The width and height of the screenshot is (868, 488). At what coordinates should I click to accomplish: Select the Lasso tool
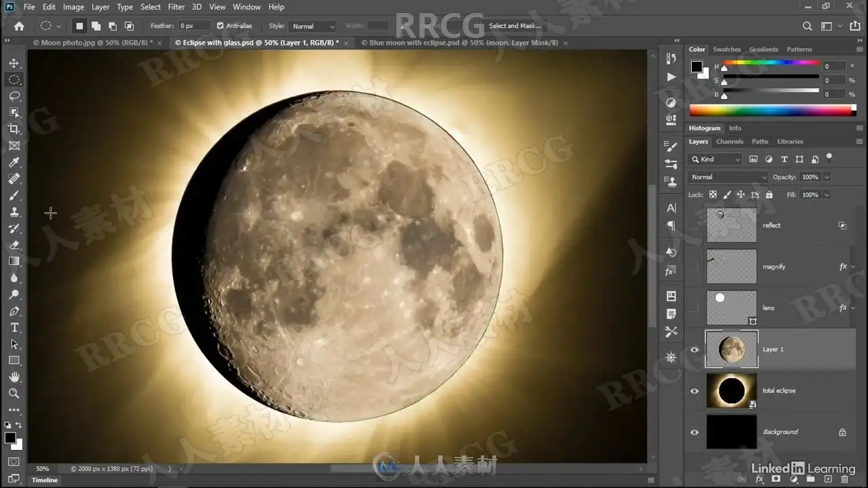14,96
